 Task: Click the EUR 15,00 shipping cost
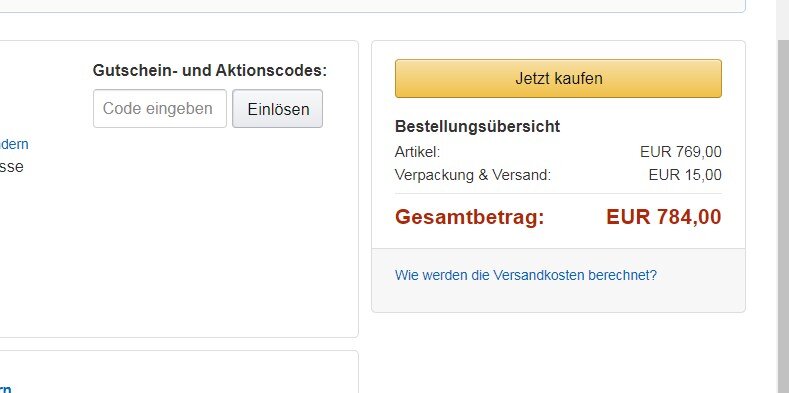[x=685, y=175]
